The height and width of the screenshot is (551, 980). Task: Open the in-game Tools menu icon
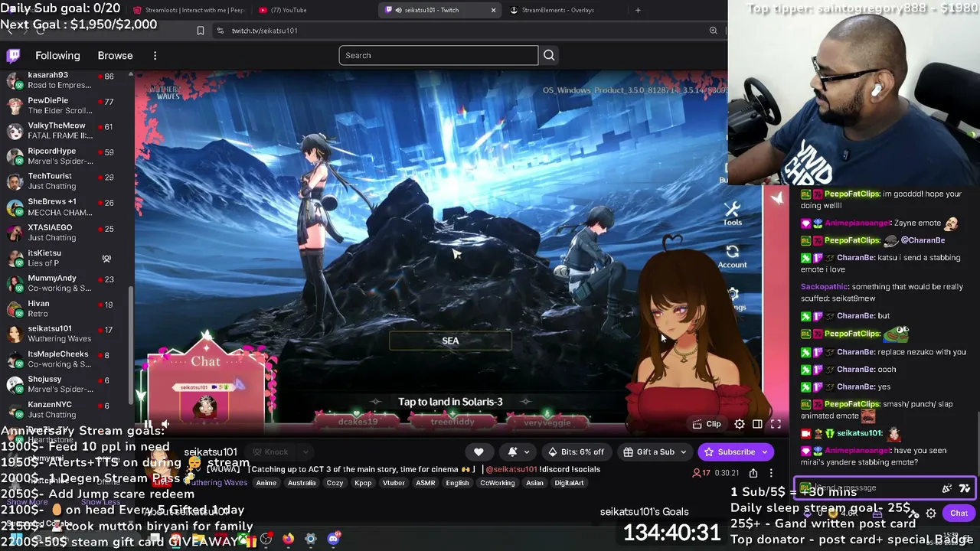tap(733, 213)
